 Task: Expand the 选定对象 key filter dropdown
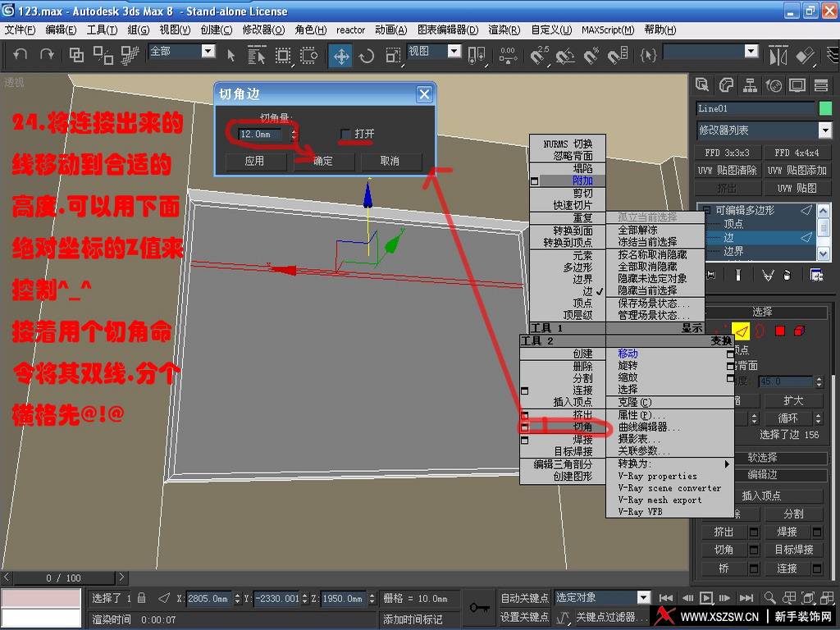click(x=643, y=598)
